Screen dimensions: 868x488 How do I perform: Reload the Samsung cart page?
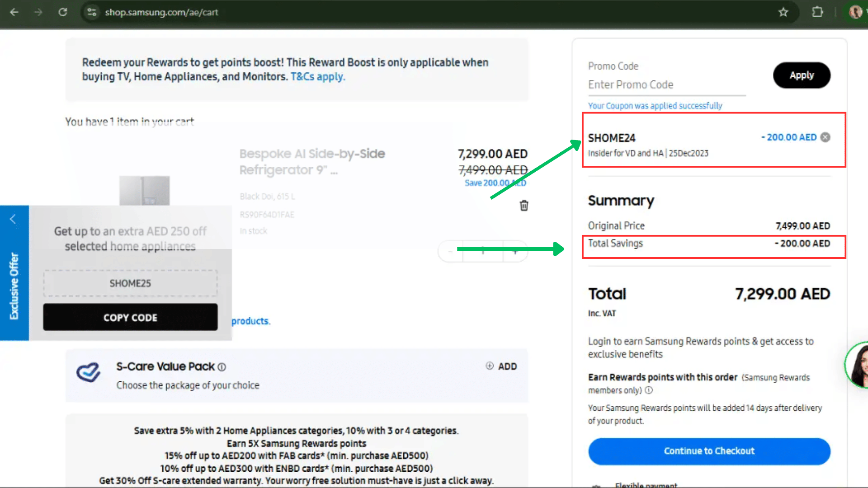tap(63, 12)
